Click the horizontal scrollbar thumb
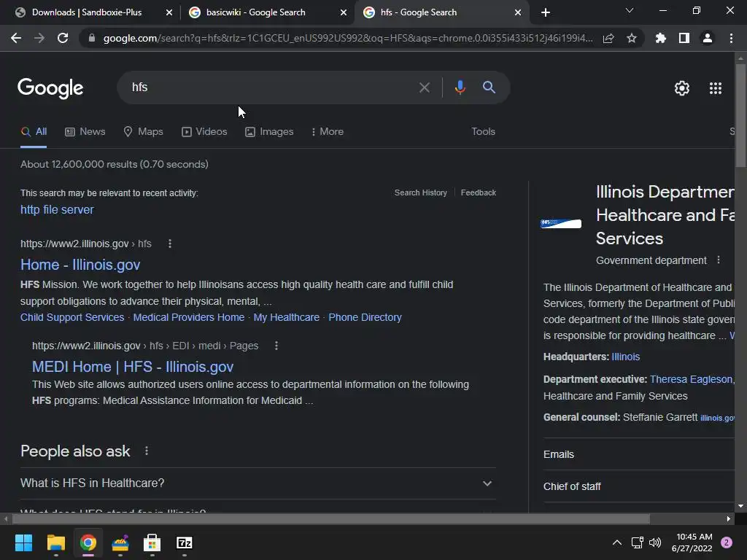The height and width of the screenshot is (560, 747). [x=330, y=519]
